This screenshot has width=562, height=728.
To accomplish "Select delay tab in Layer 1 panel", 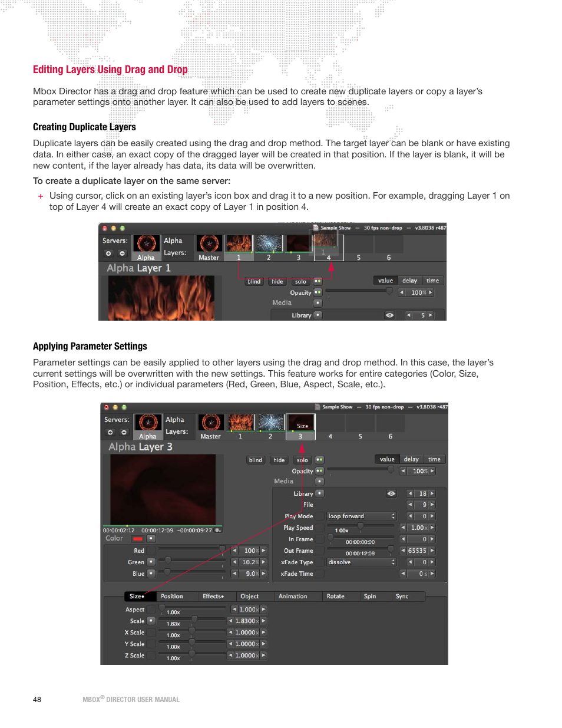I will pyautogui.click(x=410, y=281).
